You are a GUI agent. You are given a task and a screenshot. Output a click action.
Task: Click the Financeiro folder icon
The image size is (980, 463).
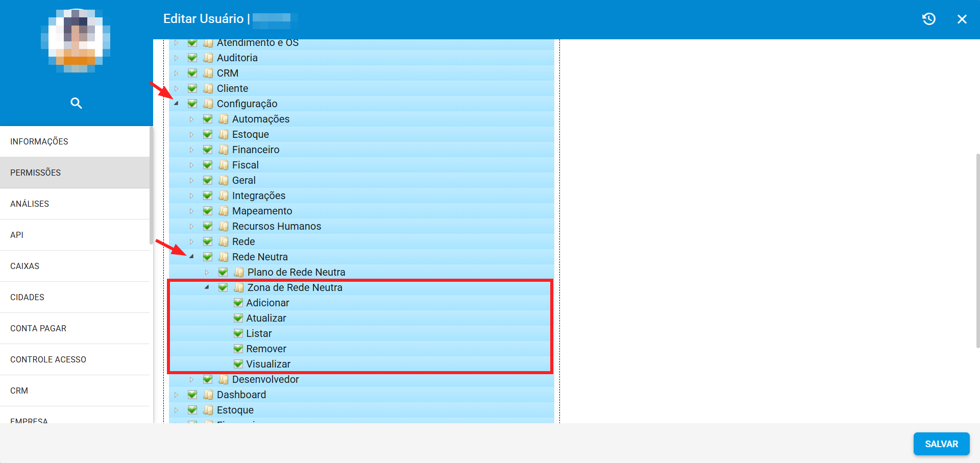(x=224, y=150)
